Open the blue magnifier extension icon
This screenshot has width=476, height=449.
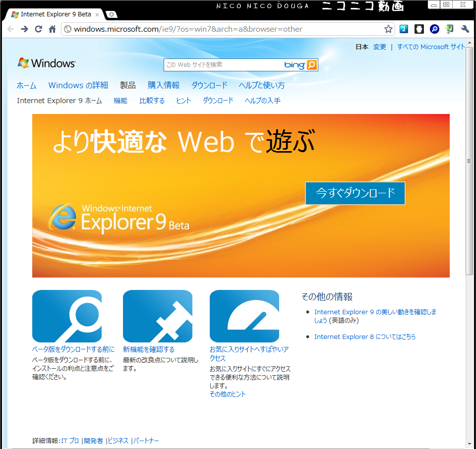tap(434, 29)
